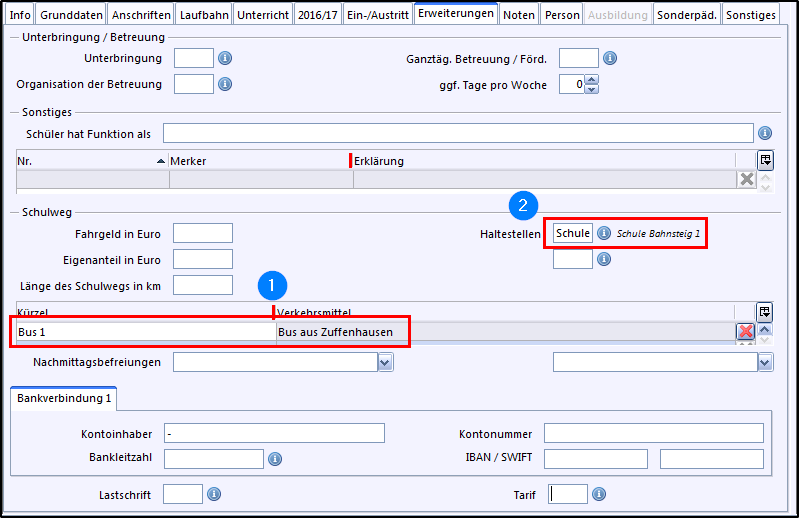Image resolution: width=799 pixels, height=518 pixels.
Task: Open the right dropdown beside Nachmittagsbefreiungen
Action: 765,362
